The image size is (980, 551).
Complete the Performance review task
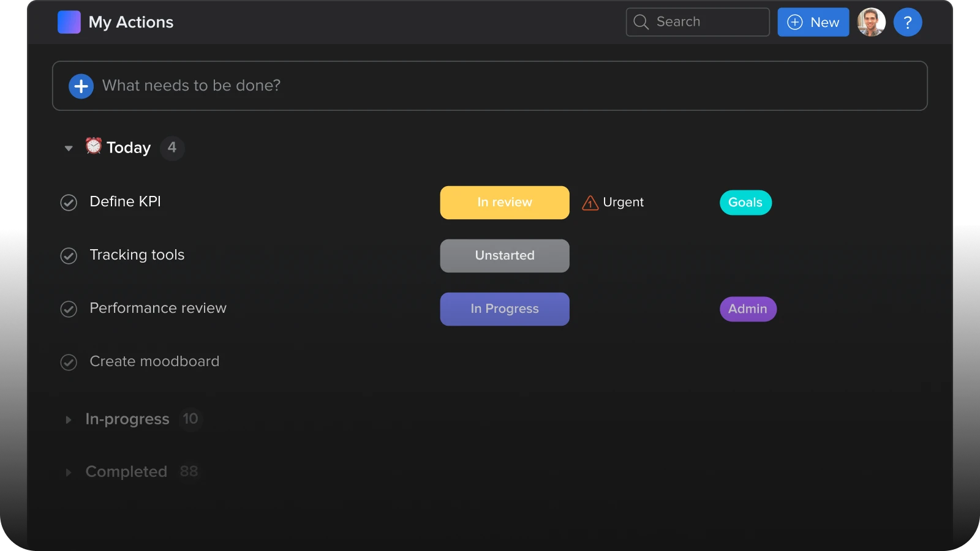(x=69, y=309)
